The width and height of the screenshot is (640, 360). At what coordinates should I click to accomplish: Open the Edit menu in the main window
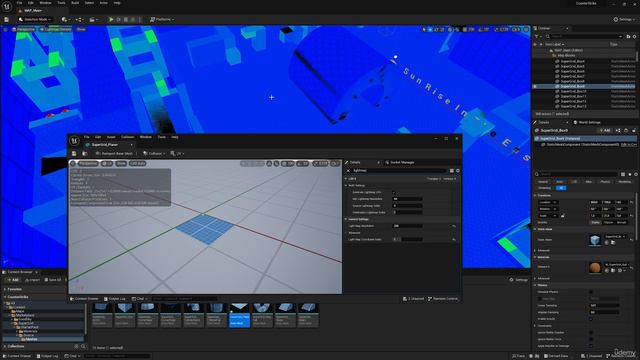coord(31,3)
